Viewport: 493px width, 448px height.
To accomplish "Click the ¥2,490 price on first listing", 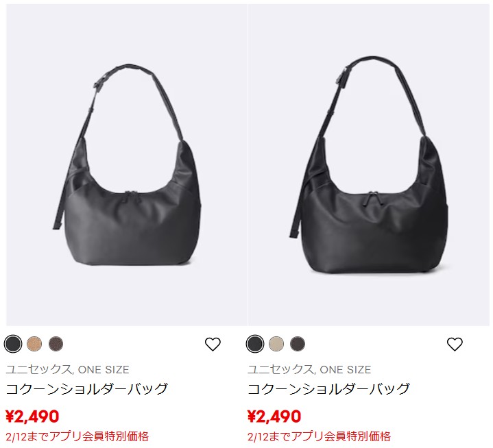I will pos(32,416).
